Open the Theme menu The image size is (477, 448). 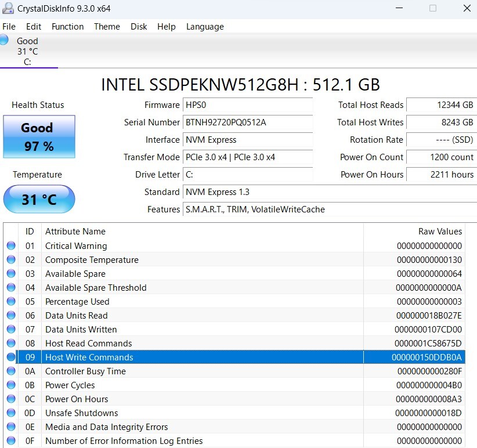pos(107,27)
